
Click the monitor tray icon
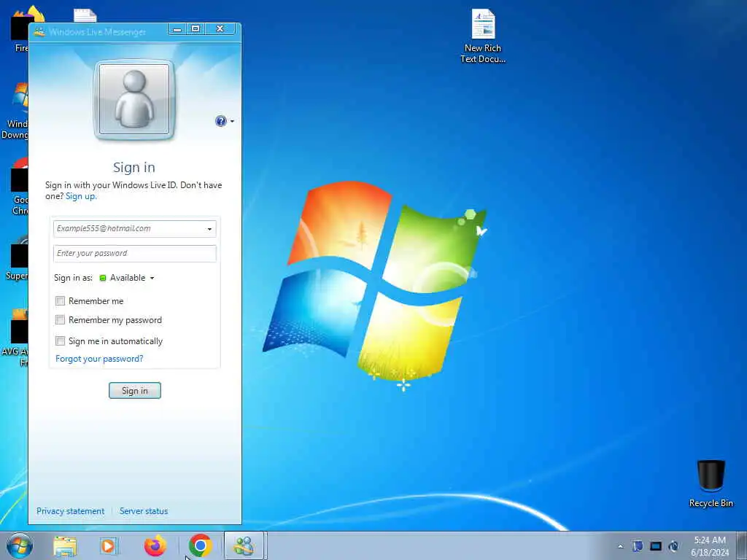pyautogui.click(x=656, y=546)
